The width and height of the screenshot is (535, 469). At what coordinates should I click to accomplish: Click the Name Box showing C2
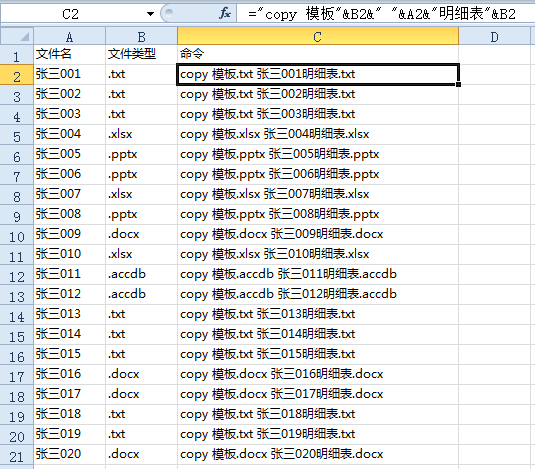click(70, 14)
